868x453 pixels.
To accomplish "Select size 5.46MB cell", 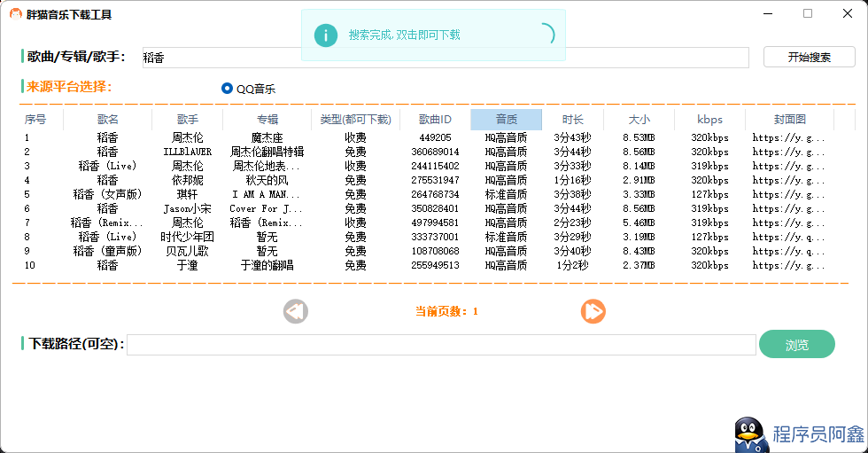I will pyautogui.click(x=639, y=223).
